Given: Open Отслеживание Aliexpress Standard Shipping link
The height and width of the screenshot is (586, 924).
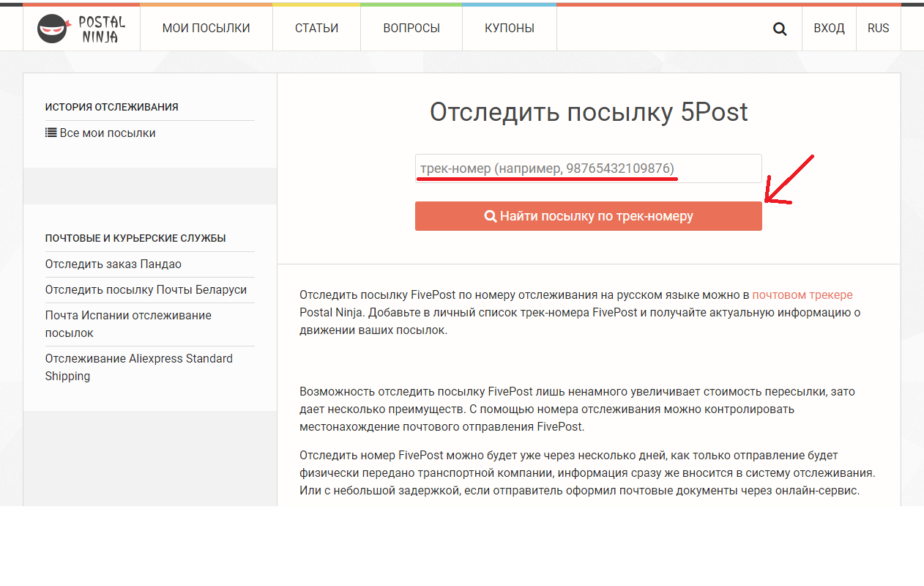Looking at the screenshot, I should [x=139, y=367].
